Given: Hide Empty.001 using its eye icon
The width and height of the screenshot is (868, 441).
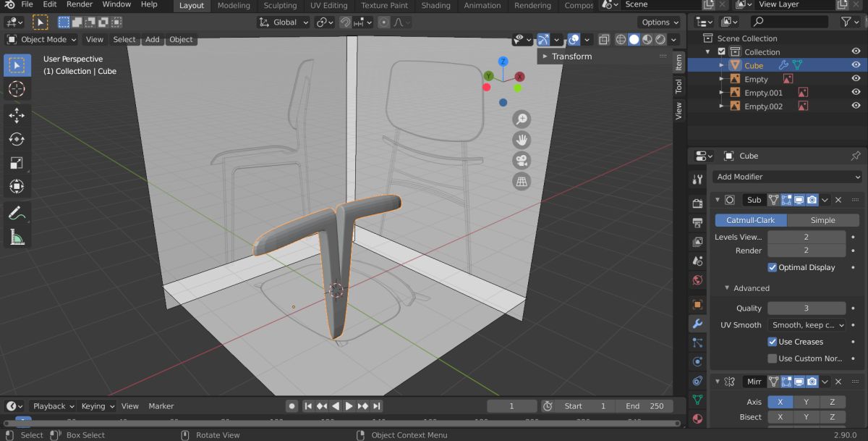Looking at the screenshot, I should [856, 93].
